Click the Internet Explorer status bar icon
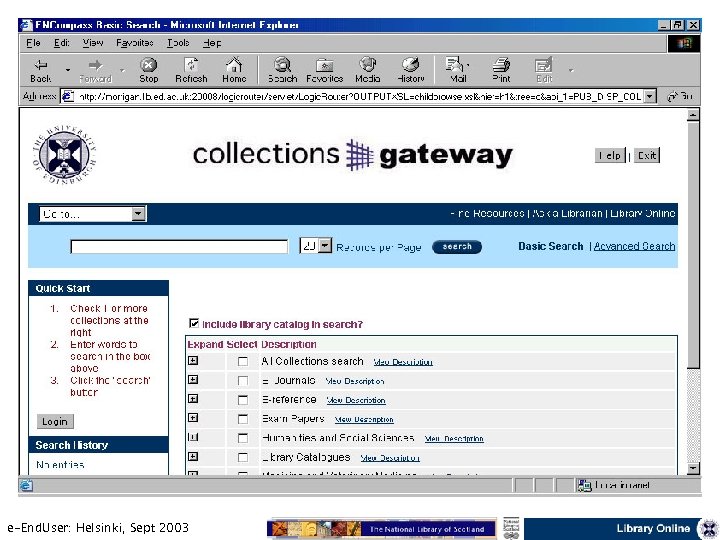The image size is (720, 540). 26,485
